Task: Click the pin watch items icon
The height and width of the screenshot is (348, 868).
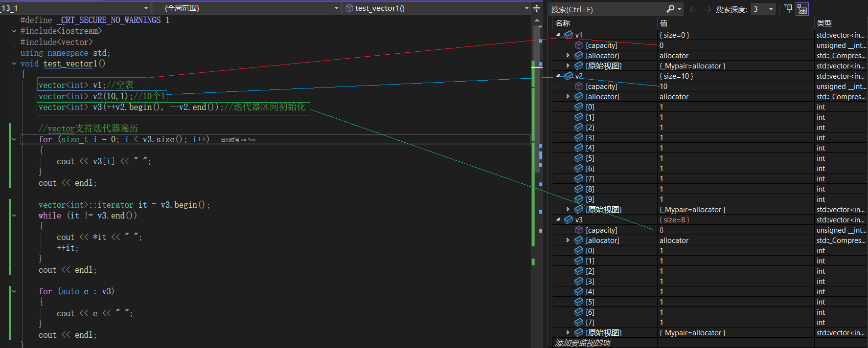Action: [x=788, y=9]
